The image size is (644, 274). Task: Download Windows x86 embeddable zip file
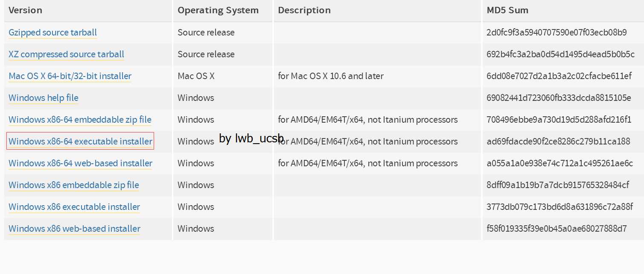pos(74,185)
